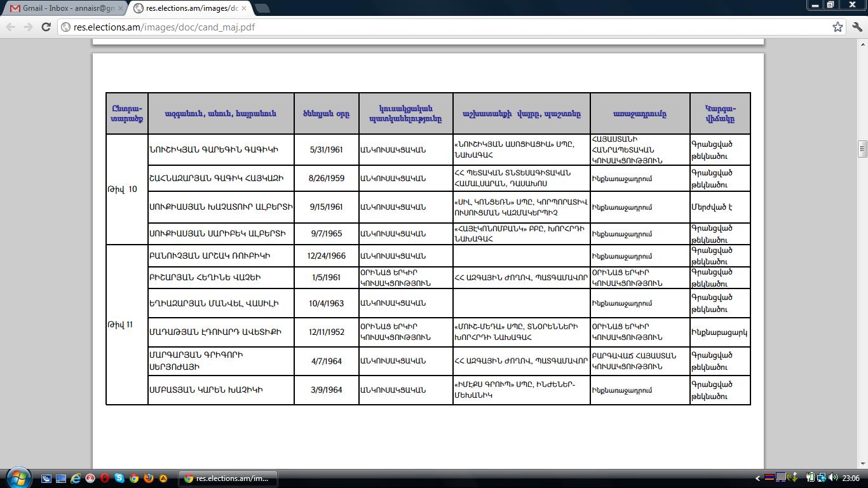Click the forward navigation arrow

coord(28,27)
